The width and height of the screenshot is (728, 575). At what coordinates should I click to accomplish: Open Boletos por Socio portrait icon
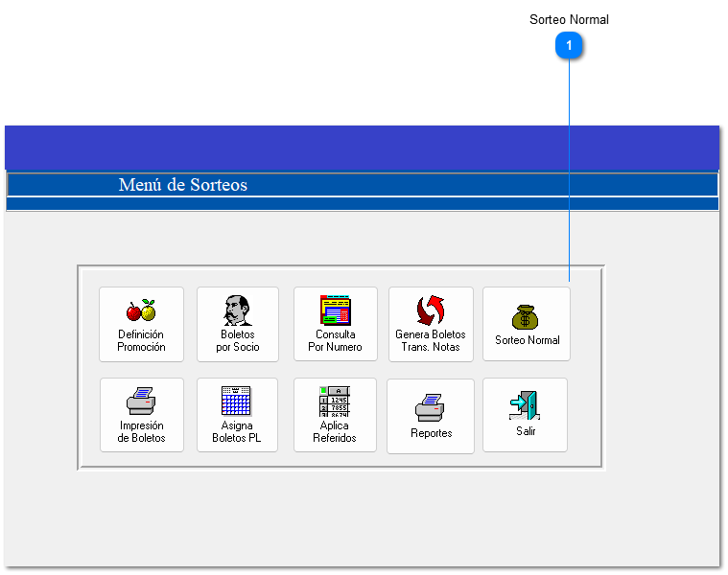point(237,310)
